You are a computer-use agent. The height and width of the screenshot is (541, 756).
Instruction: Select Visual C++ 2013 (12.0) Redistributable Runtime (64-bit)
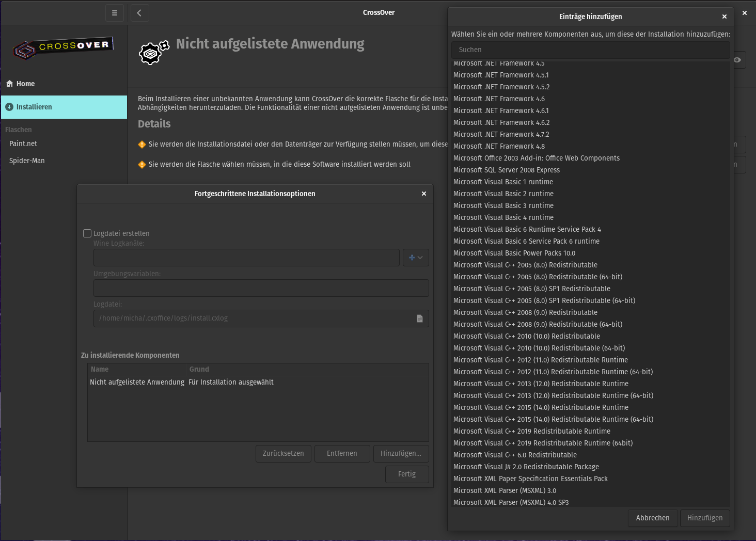591,395
